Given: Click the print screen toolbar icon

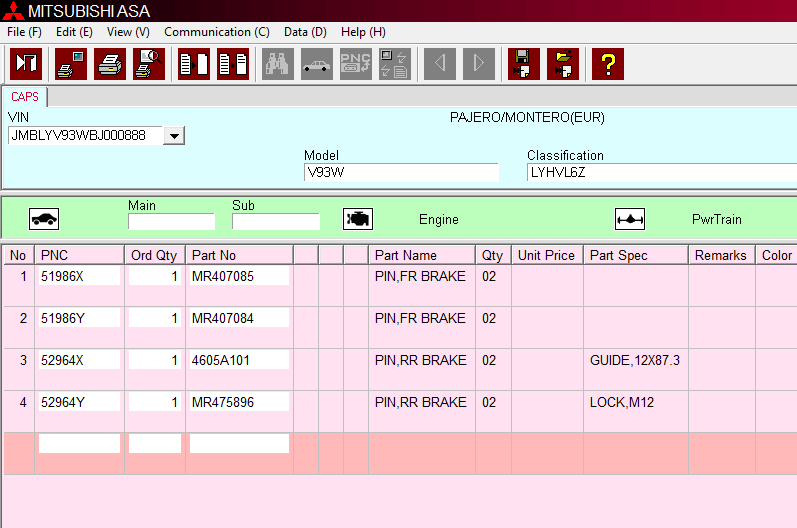Looking at the screenshot, I should (70, 64).
